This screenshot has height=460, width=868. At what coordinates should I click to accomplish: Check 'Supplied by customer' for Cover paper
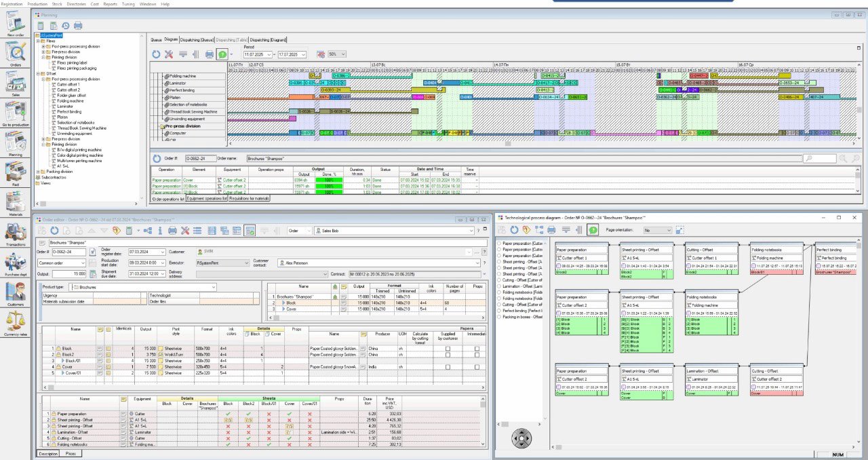click(447, 366)
